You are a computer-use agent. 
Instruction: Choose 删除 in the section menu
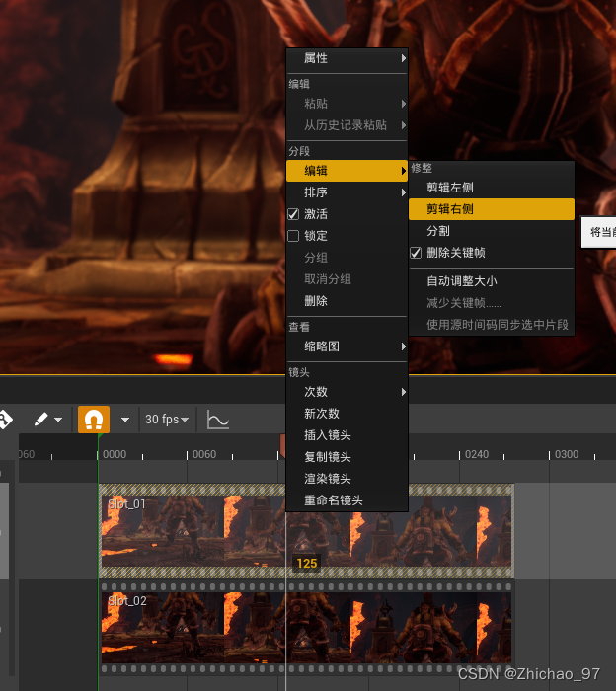click(346, 301)
